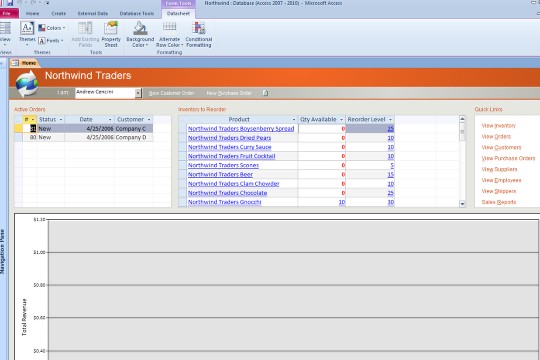Open the Fonts theme menu
The image size is (540, 360).
[51, 41]
